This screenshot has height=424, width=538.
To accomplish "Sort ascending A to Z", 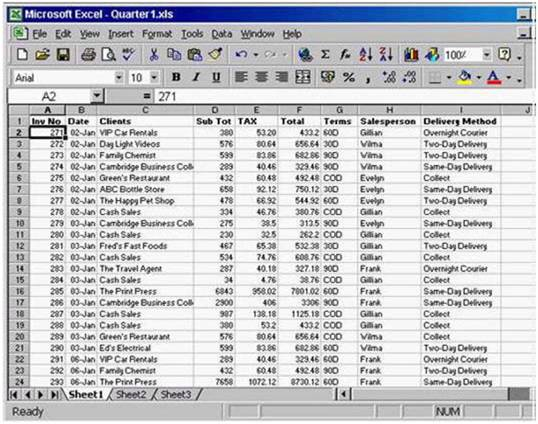I will click(366, 55).
